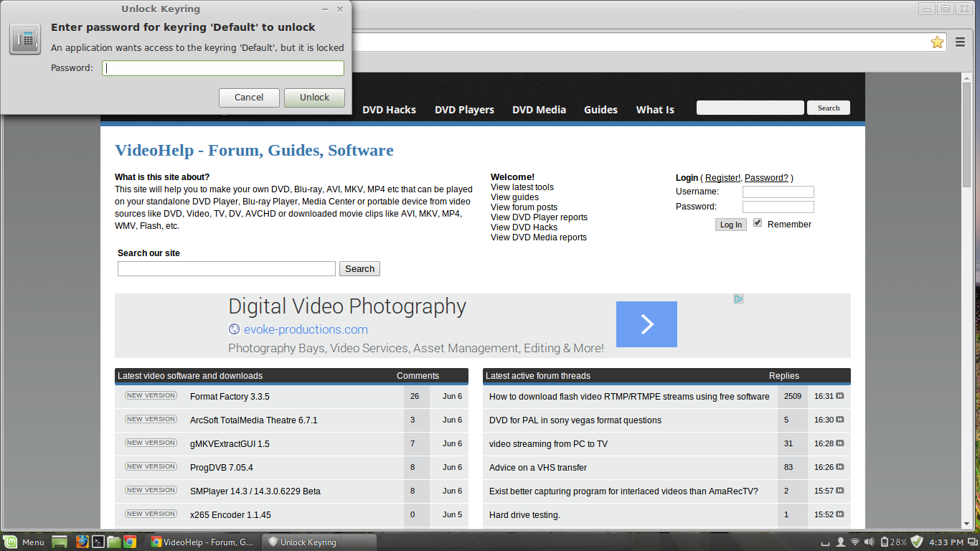The height and width of the screenshot is (551, 980).
Task: Open the Advice on a VHS transfer thread
Action: click(538, 467)
